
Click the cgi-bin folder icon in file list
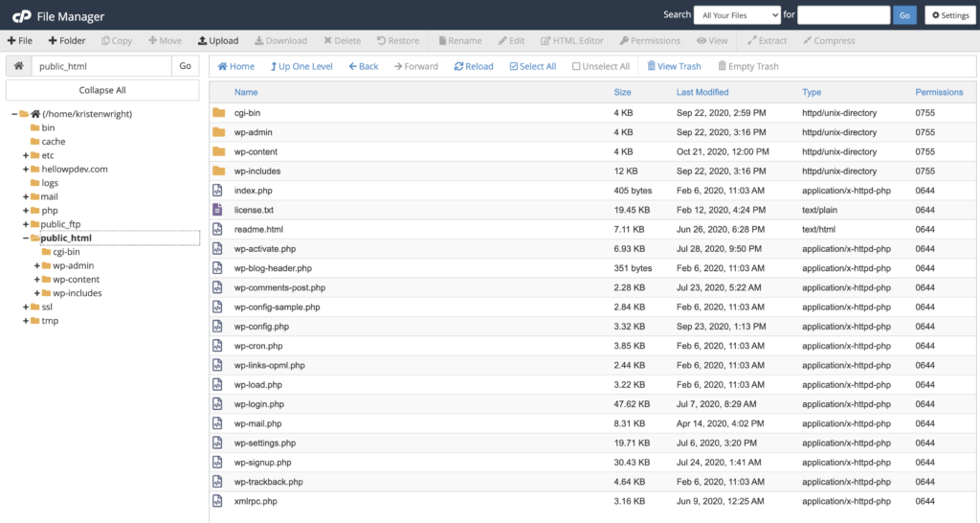[218, 113]
